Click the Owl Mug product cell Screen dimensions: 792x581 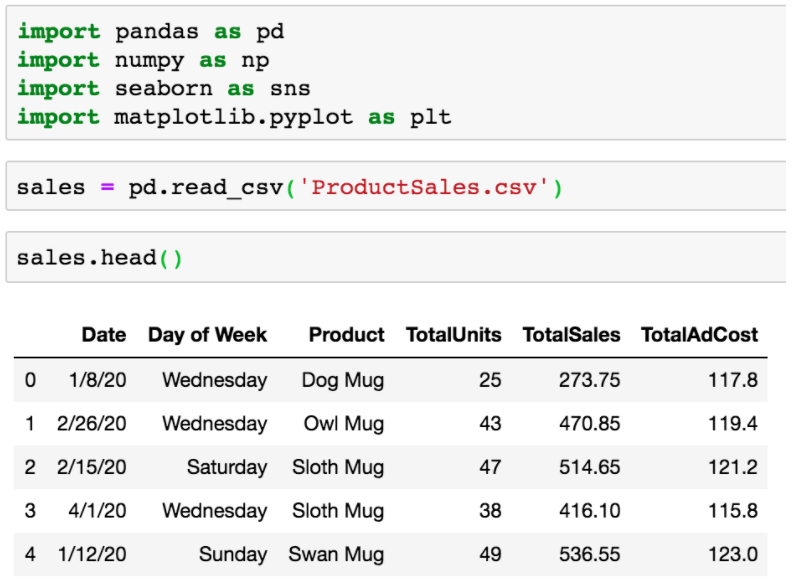pos(344,423)
